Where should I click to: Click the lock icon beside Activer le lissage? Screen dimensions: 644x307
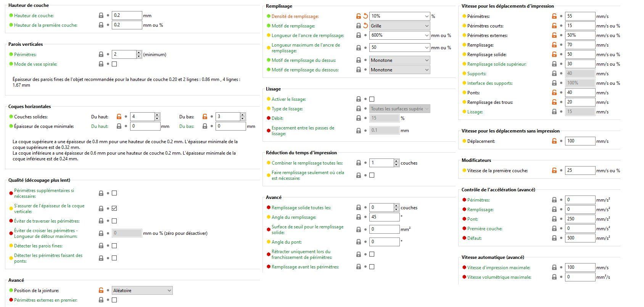(x=359, y=99)
